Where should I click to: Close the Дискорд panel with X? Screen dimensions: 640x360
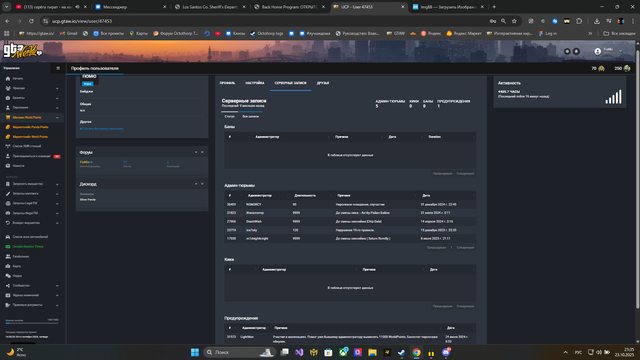coord(202,184)
